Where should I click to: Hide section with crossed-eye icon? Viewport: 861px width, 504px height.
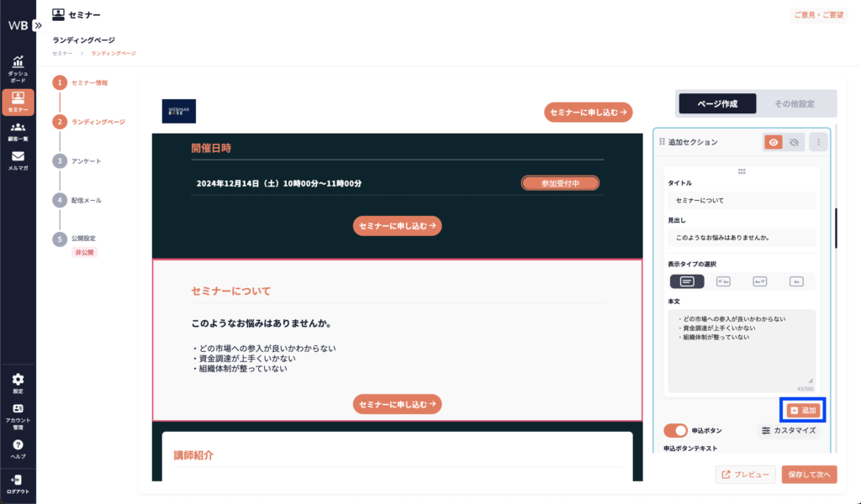(x=794, y=142)
